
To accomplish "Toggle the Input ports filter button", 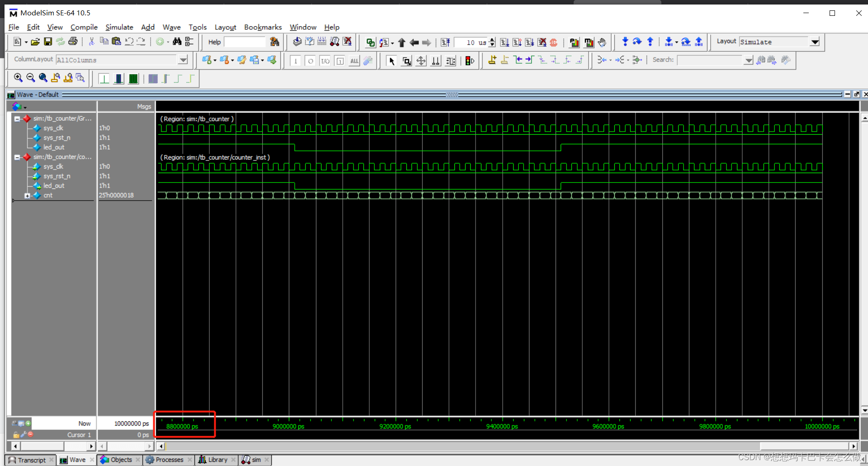I will [296, 61].
